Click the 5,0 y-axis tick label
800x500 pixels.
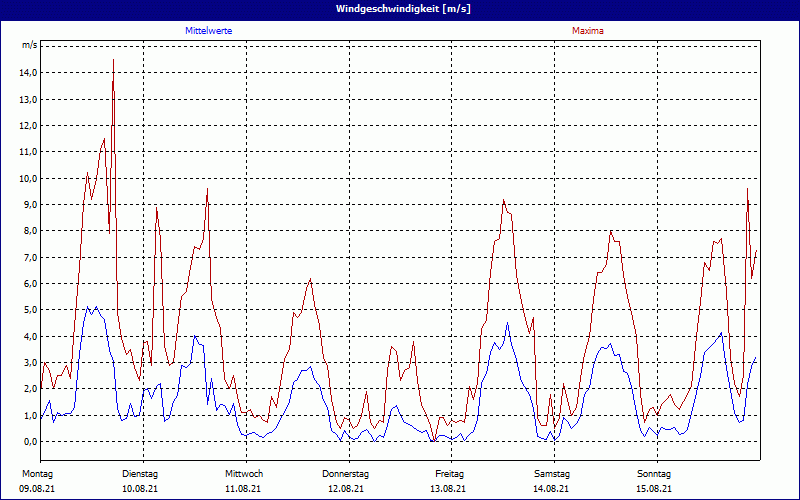30,310
